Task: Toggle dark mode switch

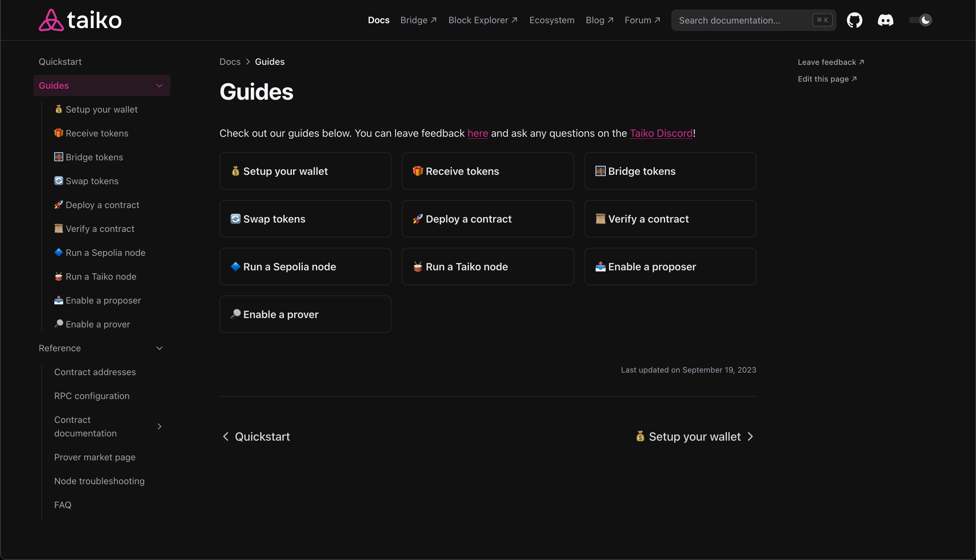Action: [920, 20]
